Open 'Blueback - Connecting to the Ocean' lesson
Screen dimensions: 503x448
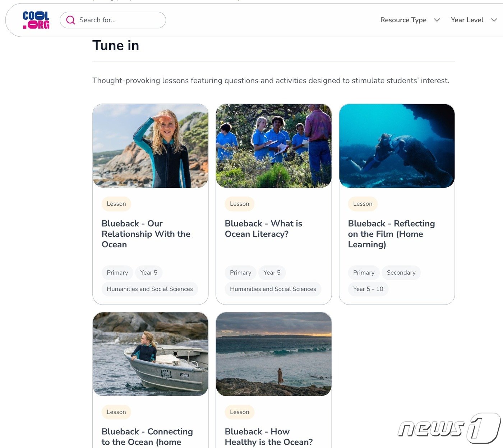point(147,436)
